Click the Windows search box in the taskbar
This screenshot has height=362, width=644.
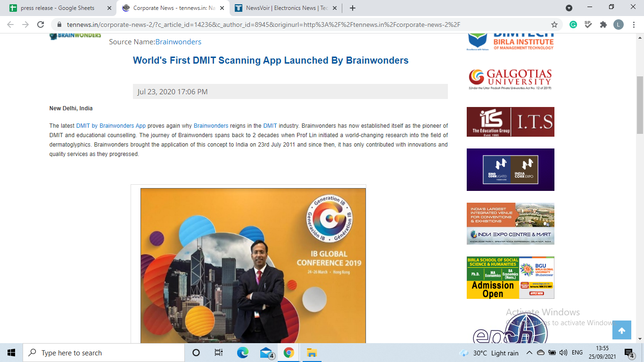pyautogui.click(x=104, y=353)
